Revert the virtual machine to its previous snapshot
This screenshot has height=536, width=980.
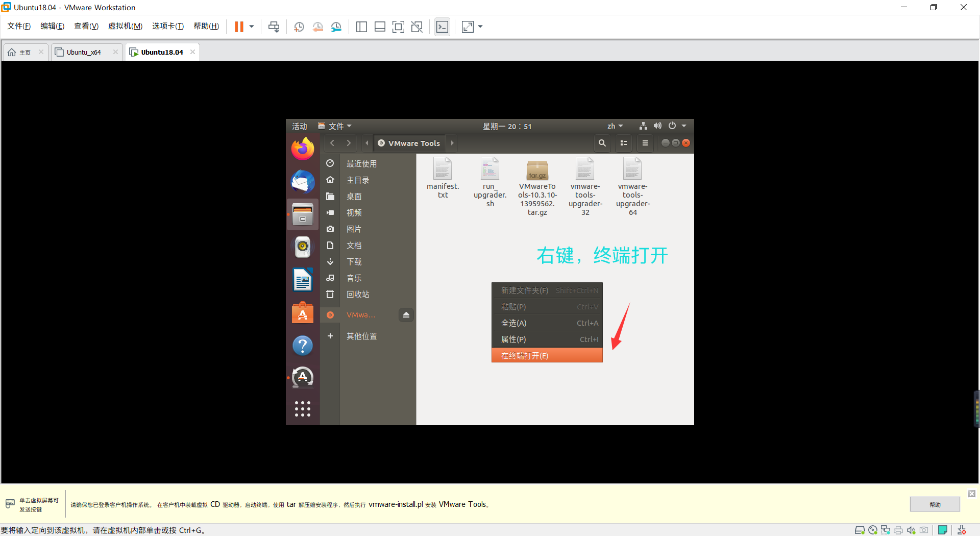pos(317,27)
